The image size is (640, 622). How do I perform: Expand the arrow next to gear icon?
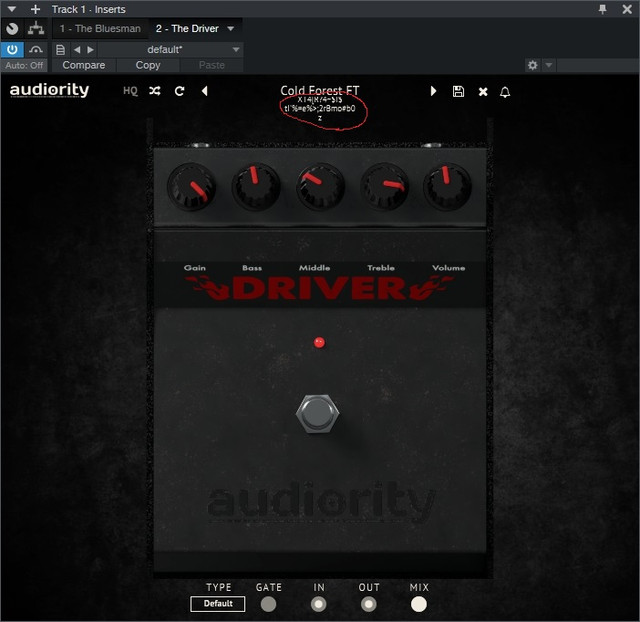(549, 65)
